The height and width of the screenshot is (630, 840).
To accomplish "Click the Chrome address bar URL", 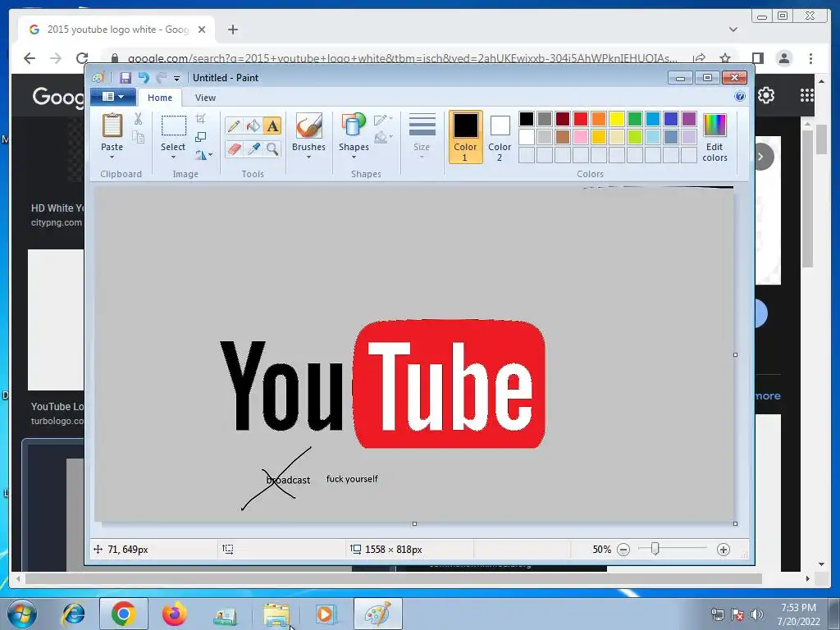I will [402, 58].
